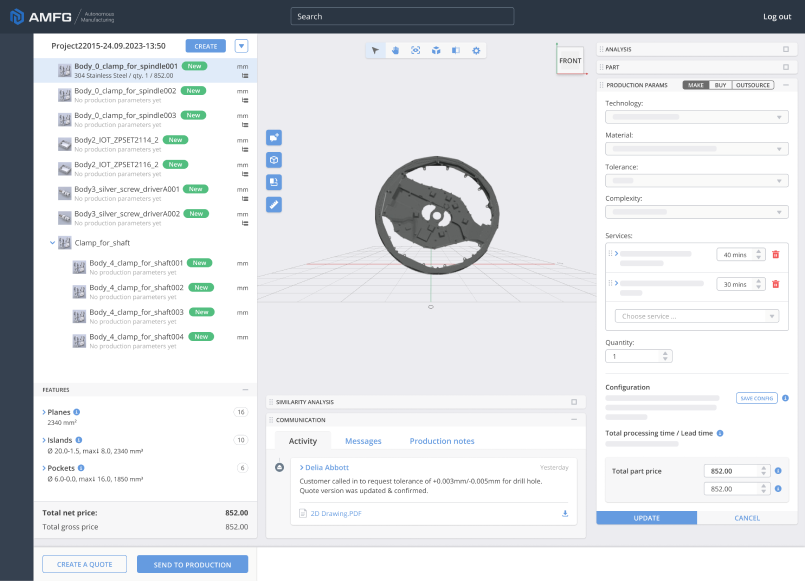Select the OUTSOURCE option

coord(752,85)
